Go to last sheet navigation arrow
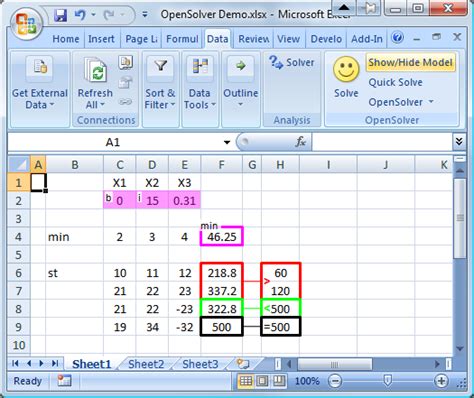The width and height of the screenshot is (474, 398). tap(55, 363)
